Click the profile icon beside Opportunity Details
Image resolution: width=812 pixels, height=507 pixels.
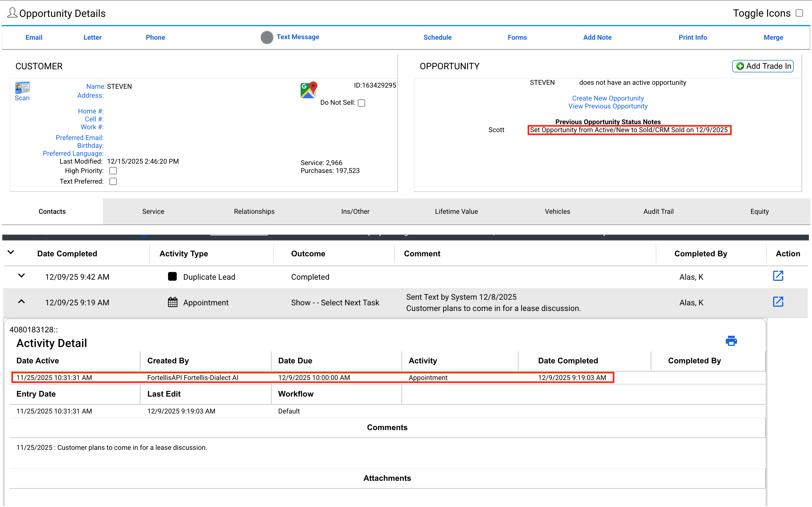[x=12, y=13]
